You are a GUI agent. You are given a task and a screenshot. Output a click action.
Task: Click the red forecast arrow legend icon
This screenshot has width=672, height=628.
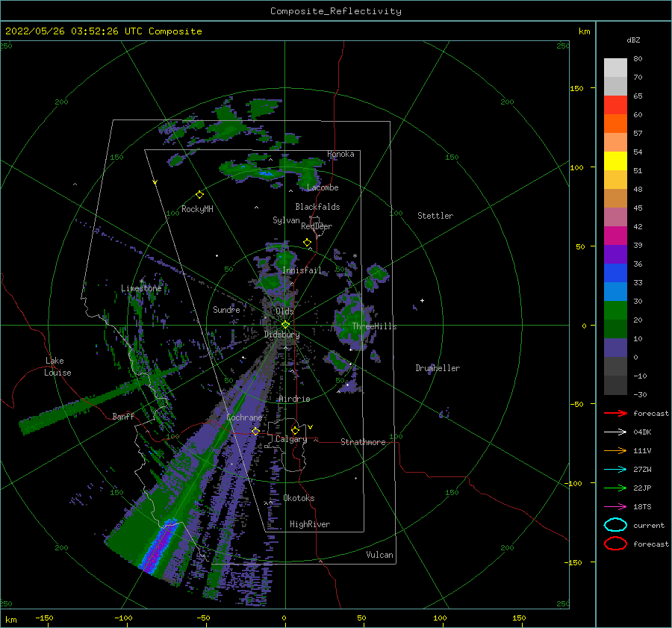(x=615, y=413)
